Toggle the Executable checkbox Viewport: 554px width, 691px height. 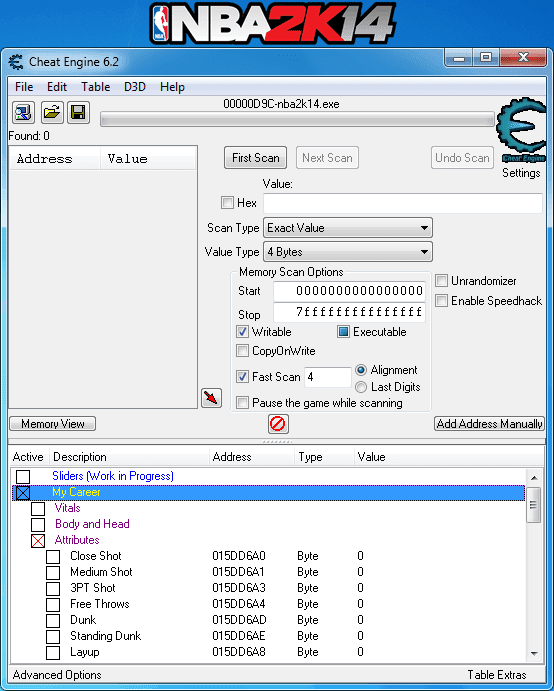[343, 332]
